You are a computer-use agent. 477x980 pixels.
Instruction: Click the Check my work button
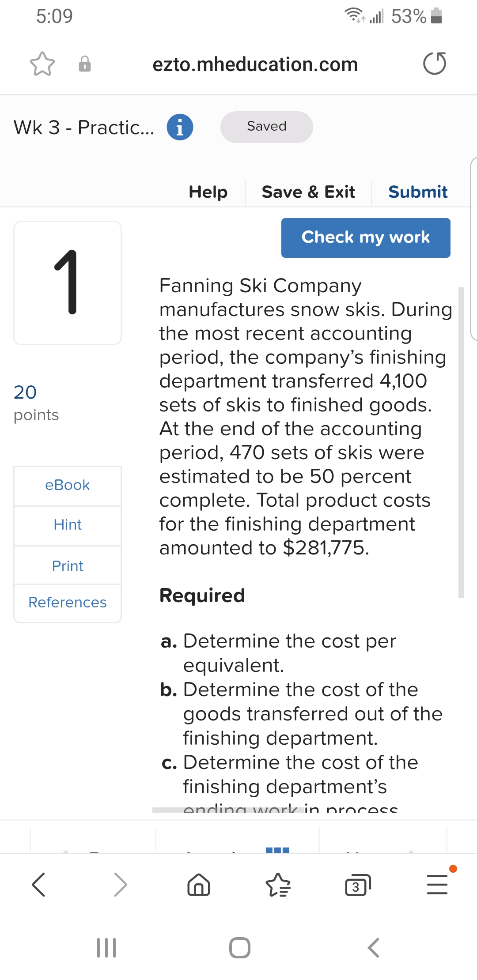click(x=366, y=237)
